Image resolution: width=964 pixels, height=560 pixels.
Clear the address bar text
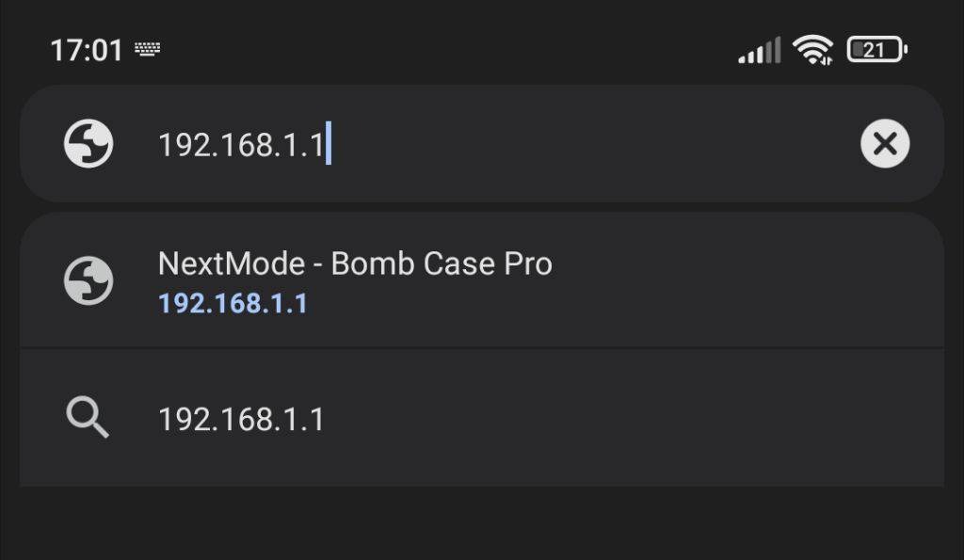pyautogui.click(x=885, y=144)
